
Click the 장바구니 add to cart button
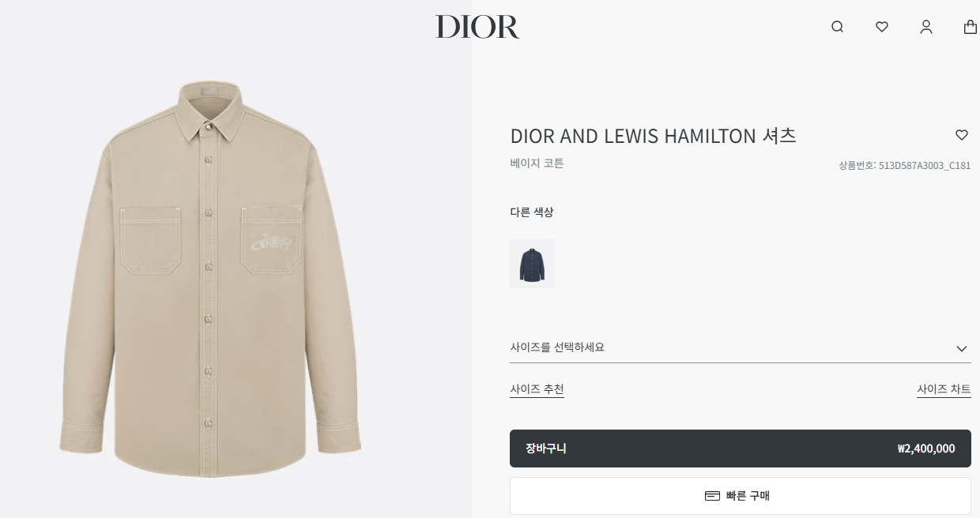(x=740, y=449)
